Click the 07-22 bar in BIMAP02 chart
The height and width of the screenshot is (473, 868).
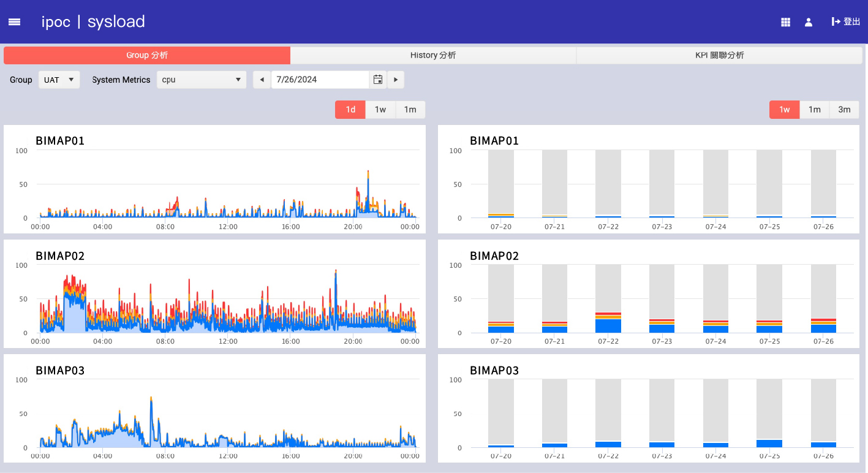608,298
